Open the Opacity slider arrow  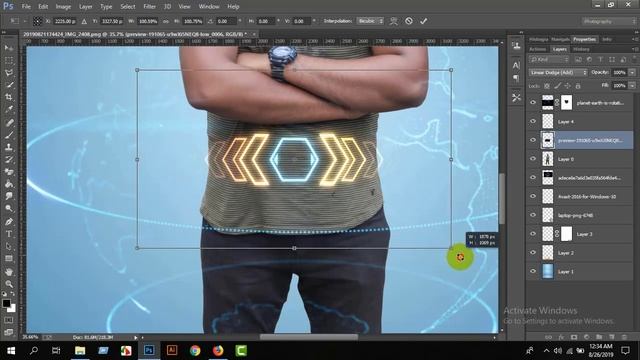point(632,72)
